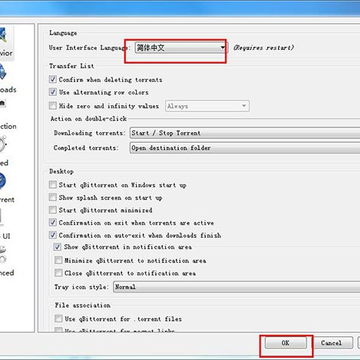
Task: Select the Downloads section in the sidebar
Action: [x=7, y=80]
